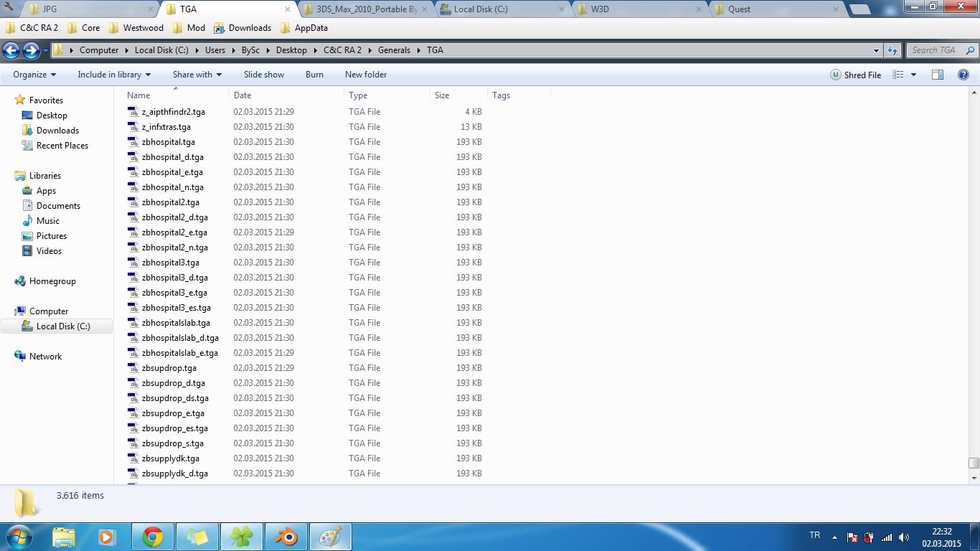This screenshot has height=551, width=980.
Task: Open Paint from taskbar
Action: pyautogui.click(x=331, y=537)
